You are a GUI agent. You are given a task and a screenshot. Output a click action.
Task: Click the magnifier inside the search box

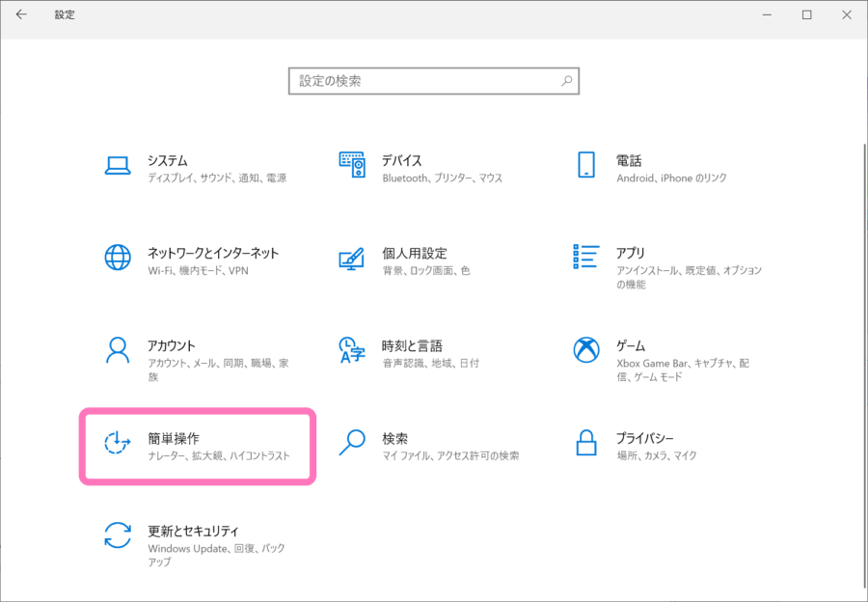pos(566,81)
